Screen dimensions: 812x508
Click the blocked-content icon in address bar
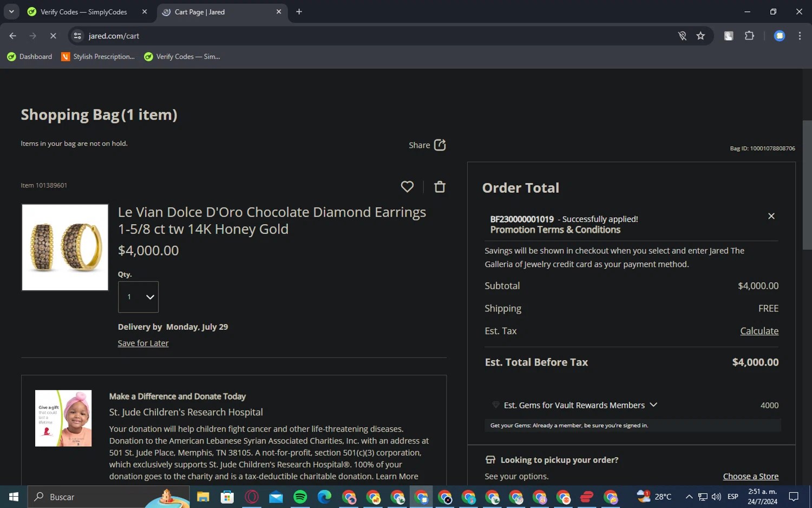click(x=682, y=36)
